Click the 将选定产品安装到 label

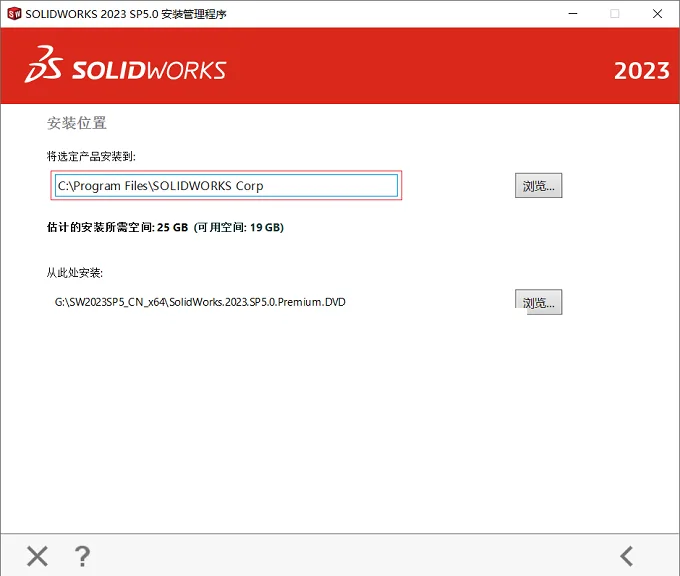(x=91, y=156)
